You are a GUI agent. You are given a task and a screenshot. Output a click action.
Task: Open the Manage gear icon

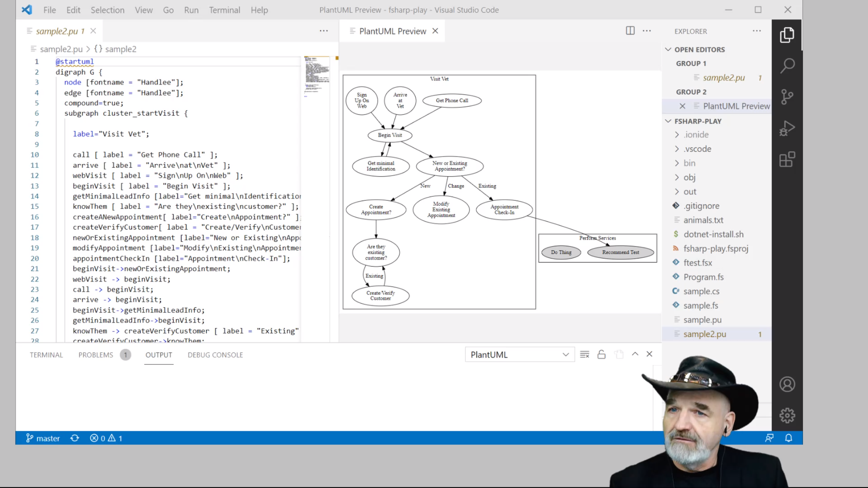coord(787,416)
